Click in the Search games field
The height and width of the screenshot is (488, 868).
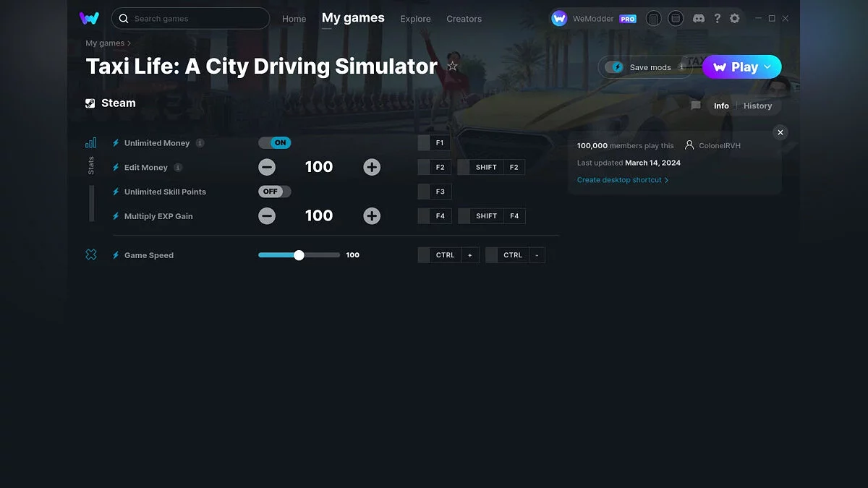point(190,19)
